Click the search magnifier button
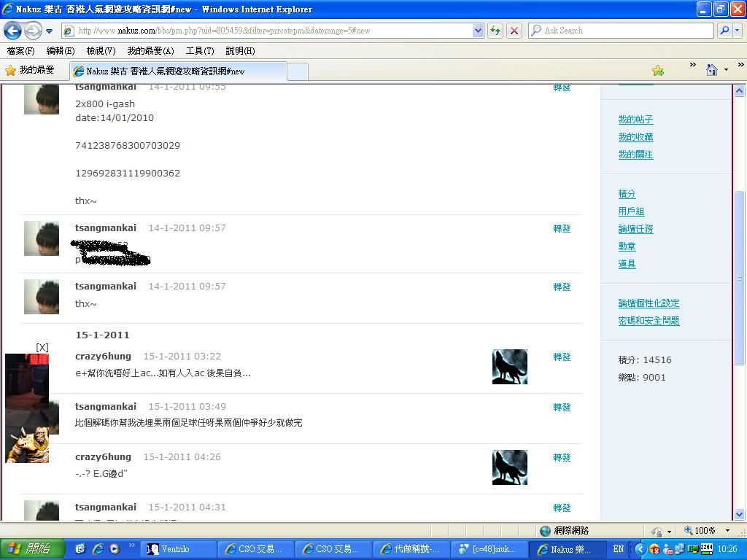Image resolution: width=747 pixels, height=560 pixels. tap(724, 31)
